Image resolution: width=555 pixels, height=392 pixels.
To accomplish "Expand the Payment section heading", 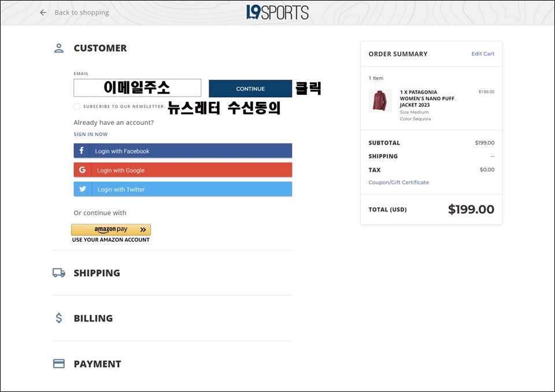I will point(97,364).
